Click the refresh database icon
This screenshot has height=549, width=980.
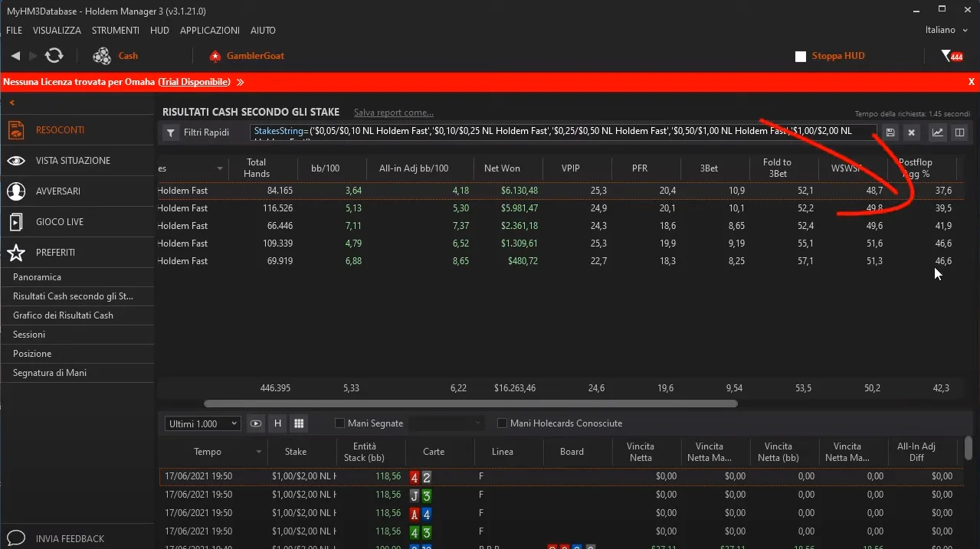54,56
